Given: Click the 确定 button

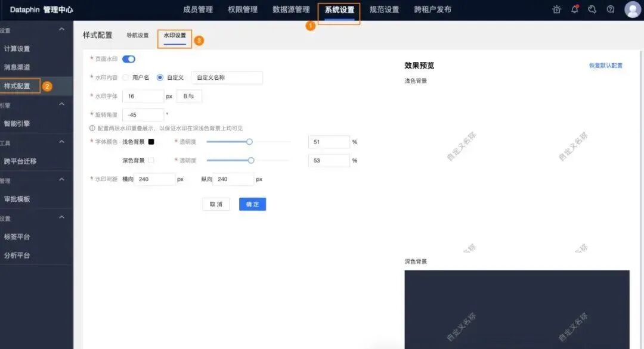Looking at the screenshot, I should click(x=253, y=204).
